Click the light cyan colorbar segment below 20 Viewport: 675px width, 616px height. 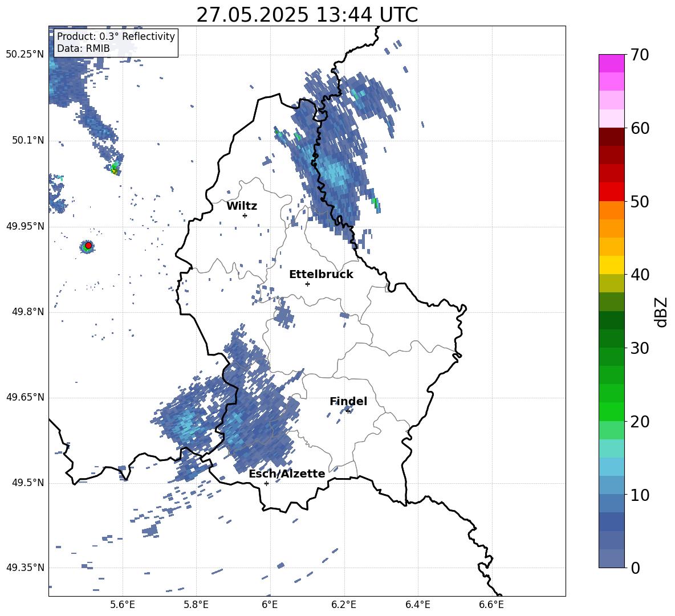(611, 448)
